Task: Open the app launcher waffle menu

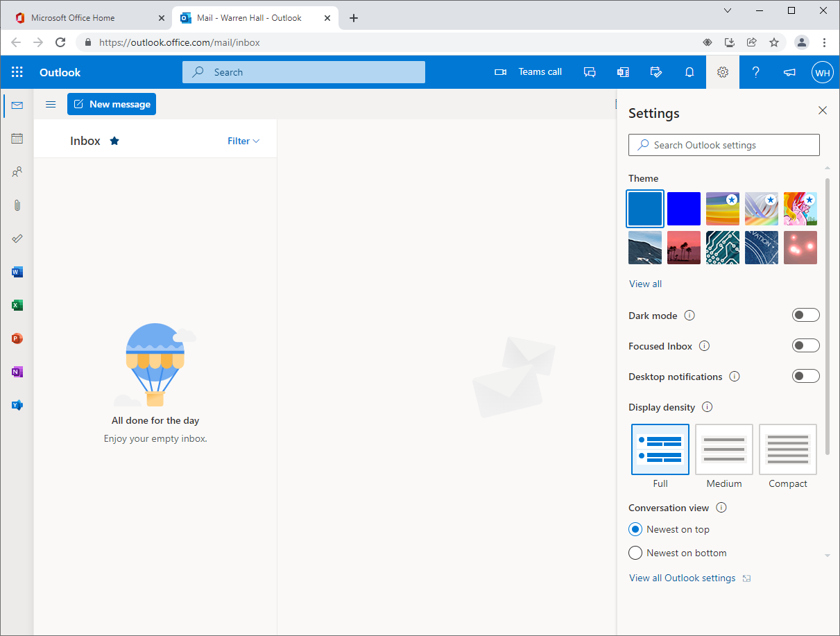Action: click(17, 72)
